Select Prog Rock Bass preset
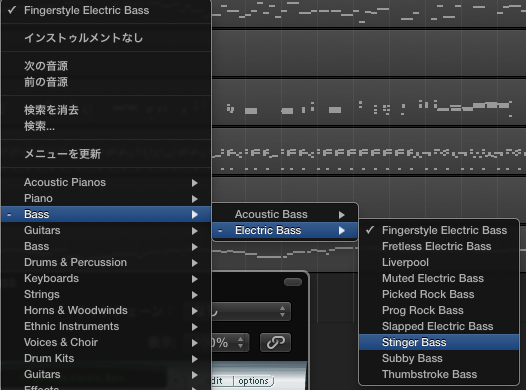526x390 pixels. [x=439, y=311]
